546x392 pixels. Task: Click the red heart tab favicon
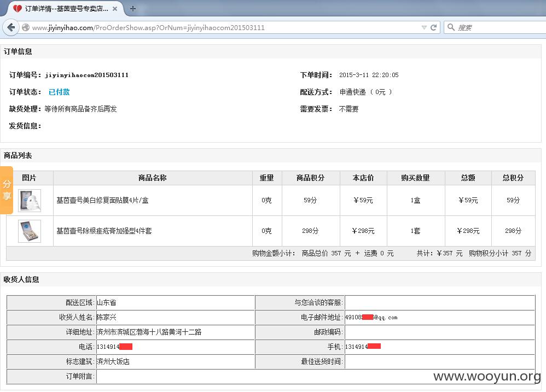(x=18, y=8)
